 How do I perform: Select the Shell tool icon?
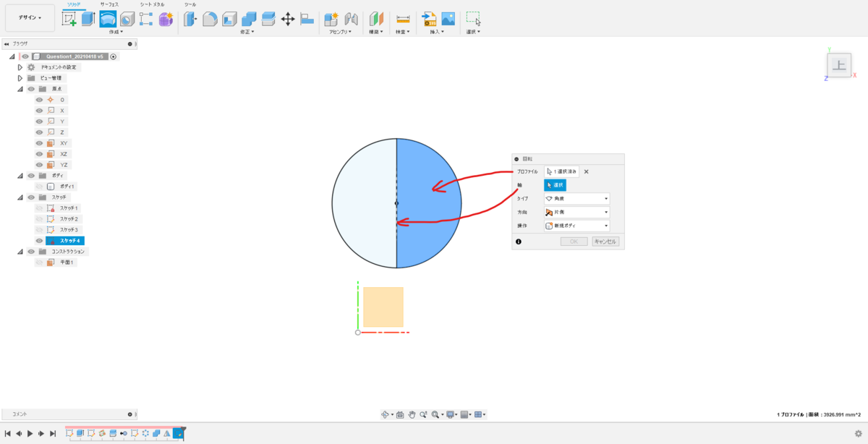tap(229, 19)
